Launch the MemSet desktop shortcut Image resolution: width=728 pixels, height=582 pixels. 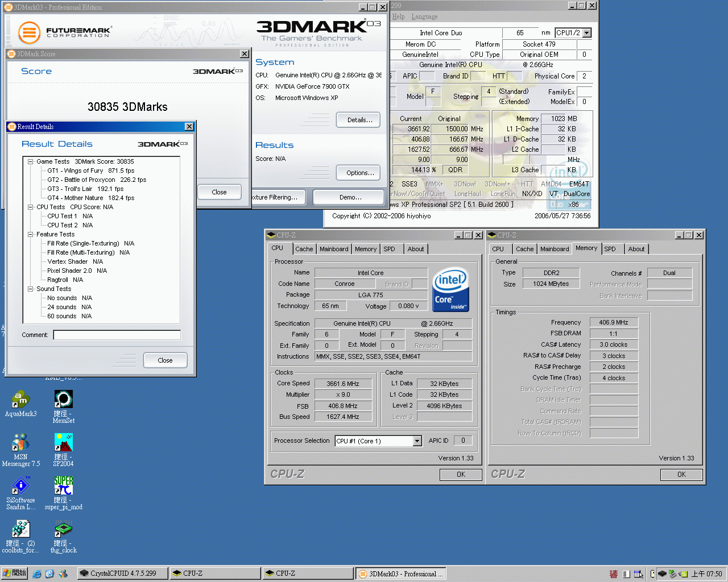pyautogui.click(x=63, y=406)
